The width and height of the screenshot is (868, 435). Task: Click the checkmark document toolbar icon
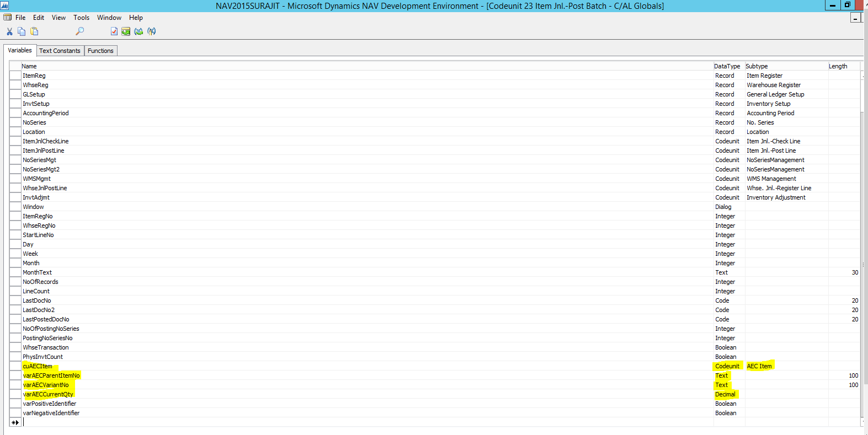[x=114, y=31]
